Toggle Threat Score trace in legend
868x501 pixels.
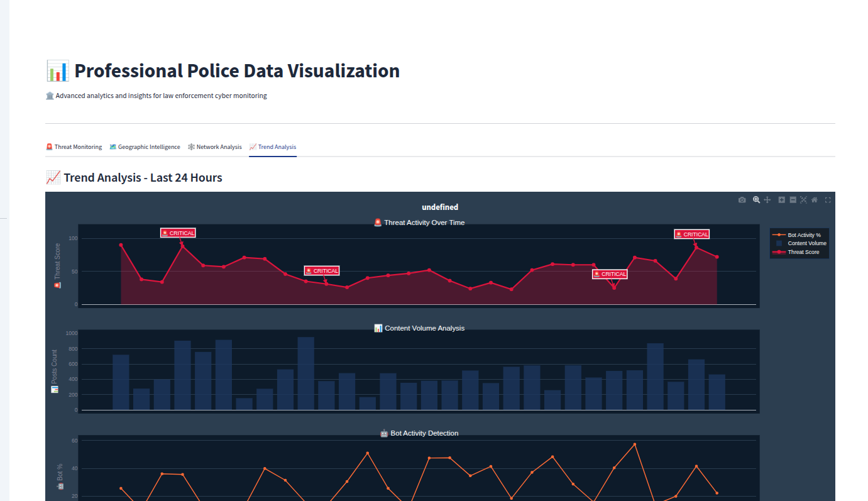[799, 252]
